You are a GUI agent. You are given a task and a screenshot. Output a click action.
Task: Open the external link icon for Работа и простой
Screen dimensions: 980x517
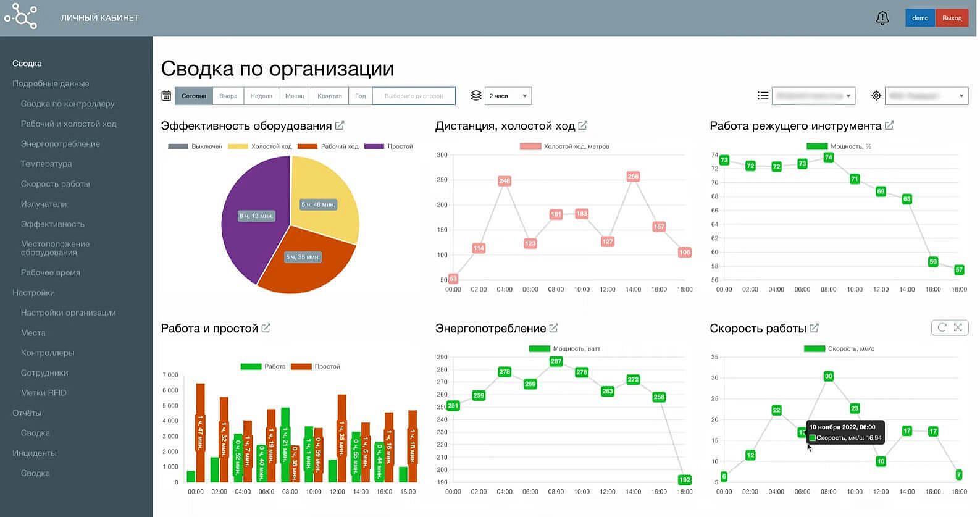(x=266, y=328)
